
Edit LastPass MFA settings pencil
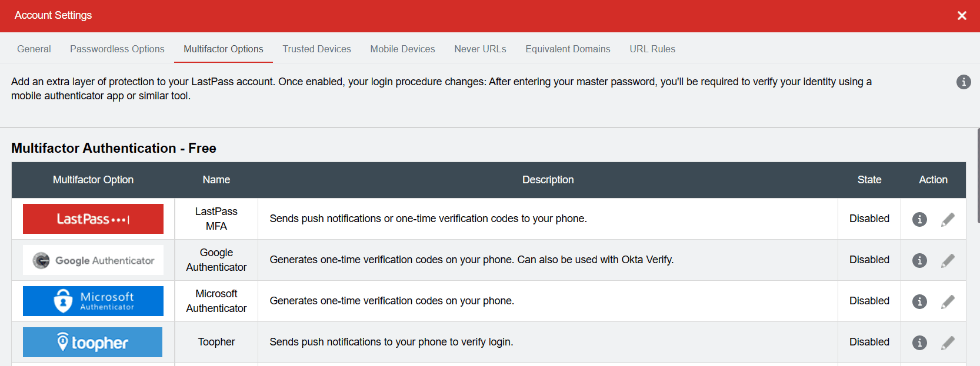(948, 219)
